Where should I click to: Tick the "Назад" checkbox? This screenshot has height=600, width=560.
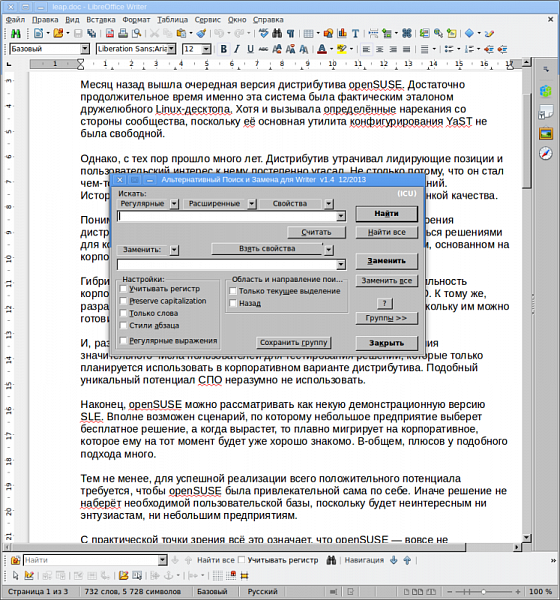(232, 303)
